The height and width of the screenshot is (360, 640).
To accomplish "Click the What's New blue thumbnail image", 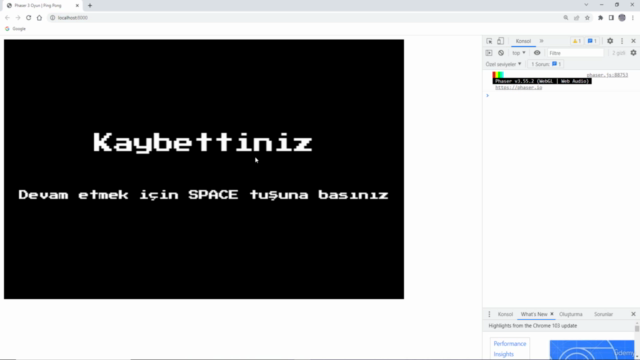I will 592,350.
